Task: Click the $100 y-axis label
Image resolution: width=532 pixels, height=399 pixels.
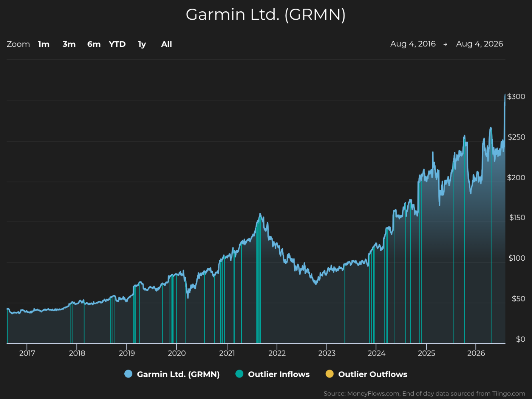Action: tap(517, 258)
